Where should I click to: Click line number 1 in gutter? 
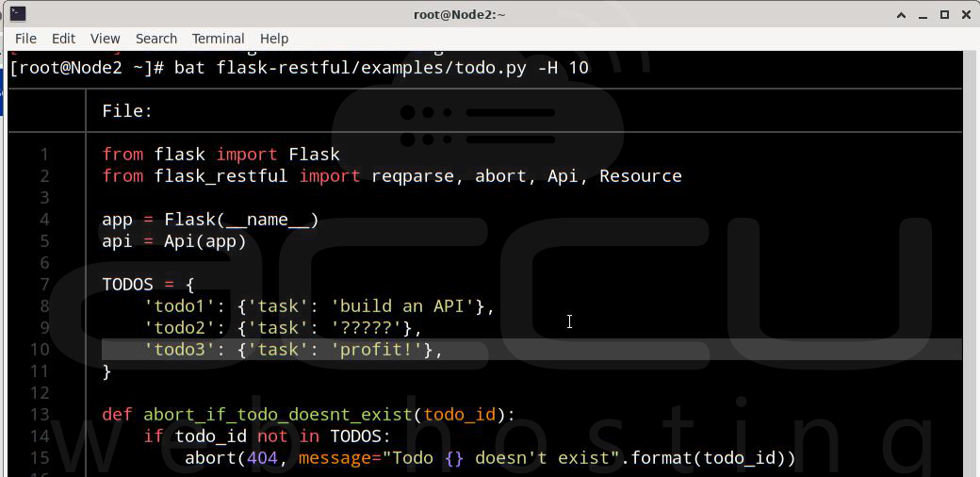click(44, 154)
